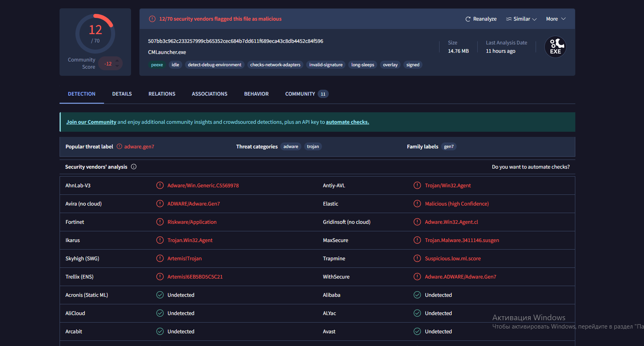Viewport: 644px width, 346px height.
Task: Select Riskware/Application detection text
Action: (x=192, y=222)
